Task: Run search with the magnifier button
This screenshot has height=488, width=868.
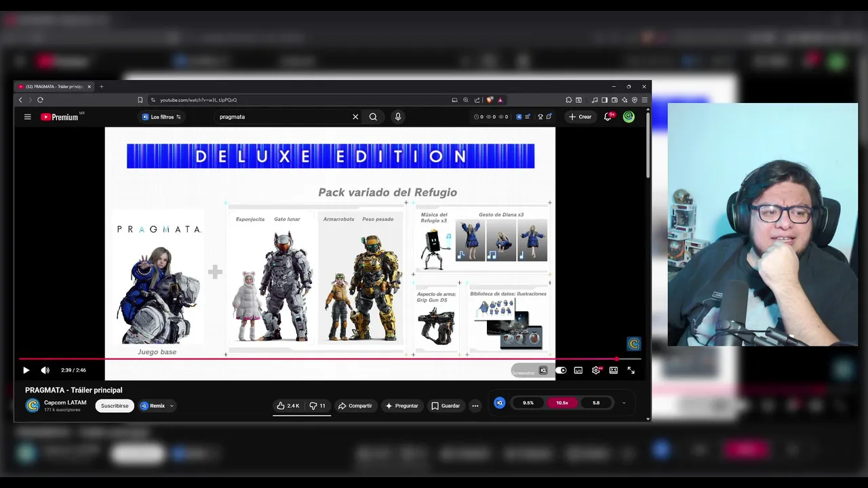Action: pyautogui.click(x=373, y=117)
